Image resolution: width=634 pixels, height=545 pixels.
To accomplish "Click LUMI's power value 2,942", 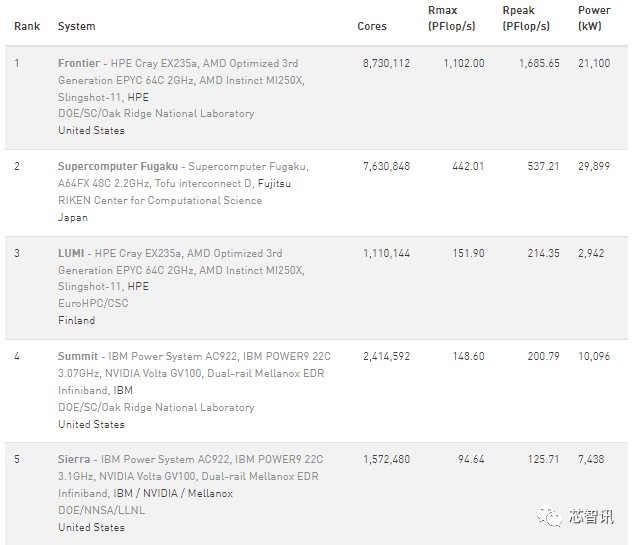I will 591,253.
